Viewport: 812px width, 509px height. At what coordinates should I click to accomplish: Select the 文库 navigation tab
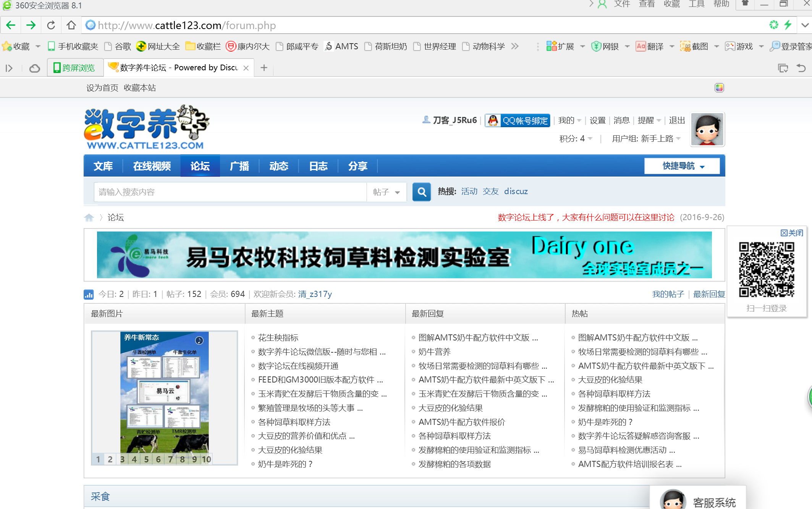tap(103, 166)
